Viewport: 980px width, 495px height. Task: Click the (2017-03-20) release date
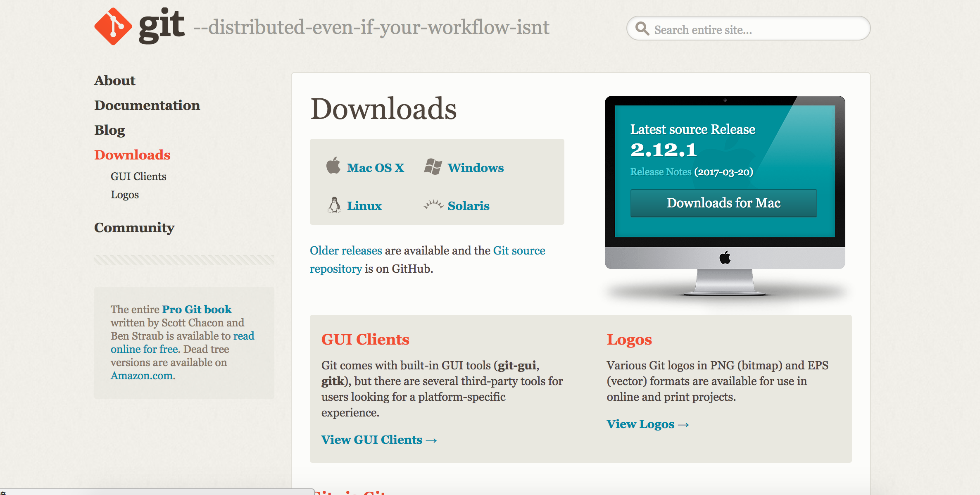pyautogui.click(x=724, y=172)
